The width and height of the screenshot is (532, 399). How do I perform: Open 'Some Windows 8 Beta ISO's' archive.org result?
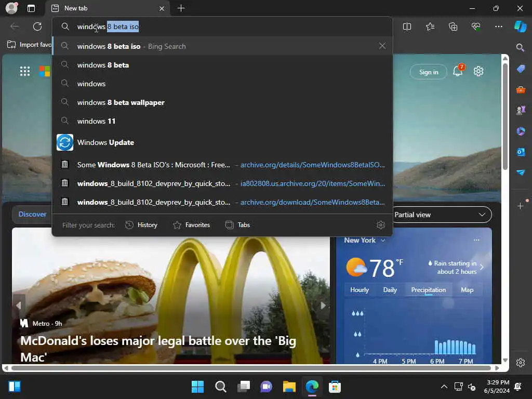tap(222, 165)
